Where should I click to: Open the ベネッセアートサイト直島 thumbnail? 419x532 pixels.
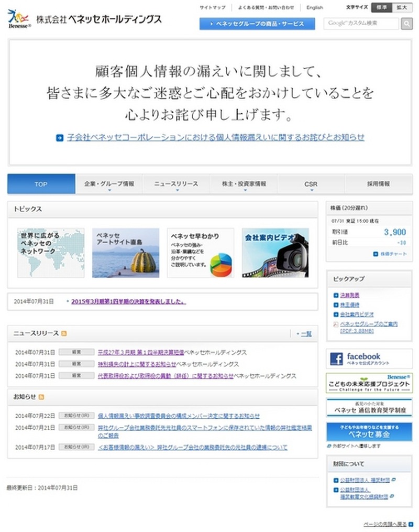tap(126, 253)
